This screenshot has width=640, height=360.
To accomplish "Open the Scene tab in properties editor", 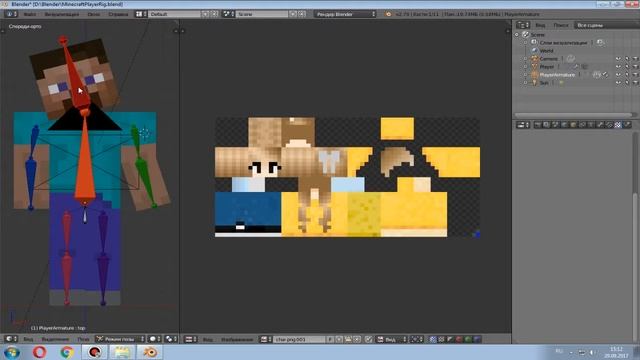I will (556, 125).
